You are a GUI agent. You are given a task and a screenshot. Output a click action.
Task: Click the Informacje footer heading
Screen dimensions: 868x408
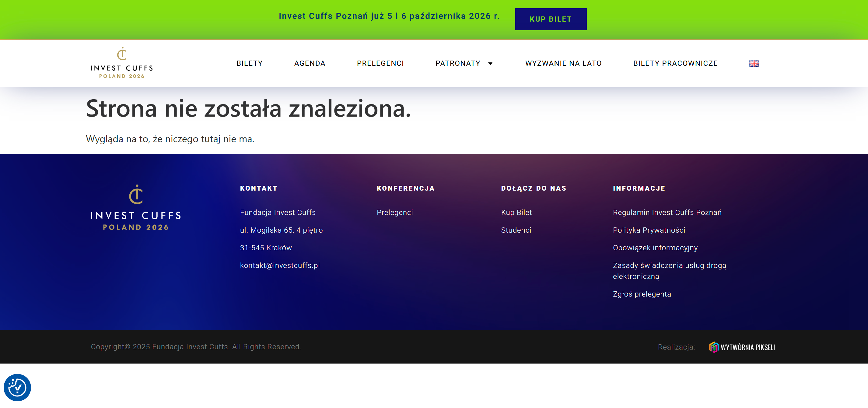639,188
